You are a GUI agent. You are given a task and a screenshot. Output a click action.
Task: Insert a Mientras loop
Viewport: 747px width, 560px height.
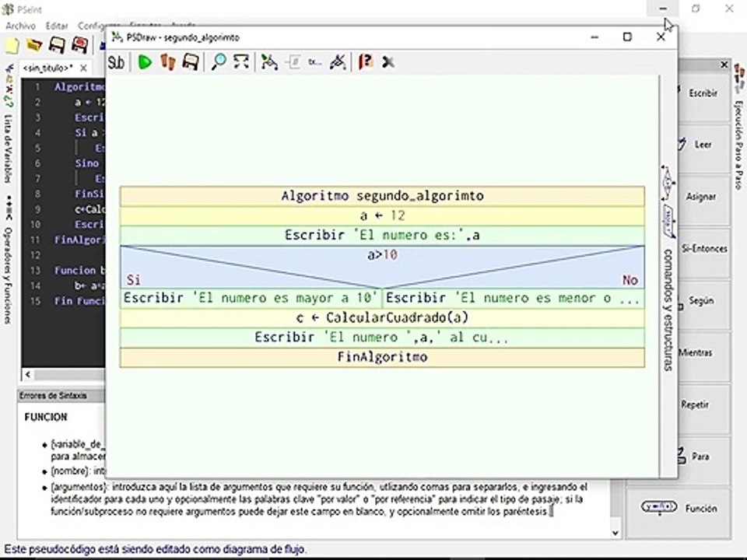coord(703,353)
